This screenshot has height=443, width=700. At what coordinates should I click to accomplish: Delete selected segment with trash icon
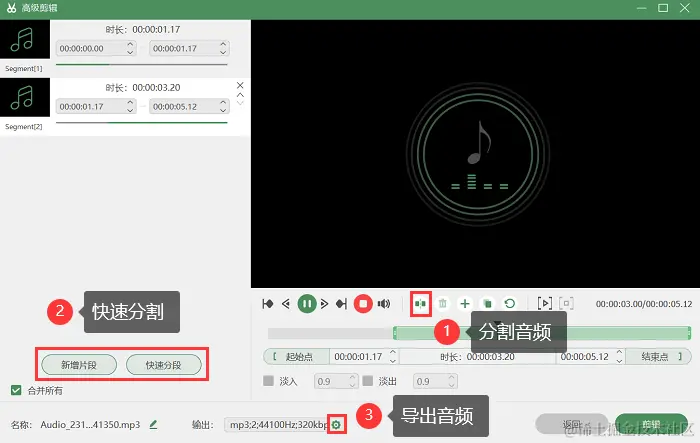click(442, 304)
